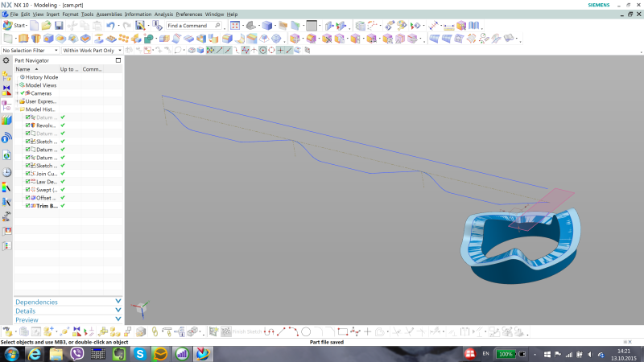Open the Assembly Navigator sidebar tab

coord(6,76)
